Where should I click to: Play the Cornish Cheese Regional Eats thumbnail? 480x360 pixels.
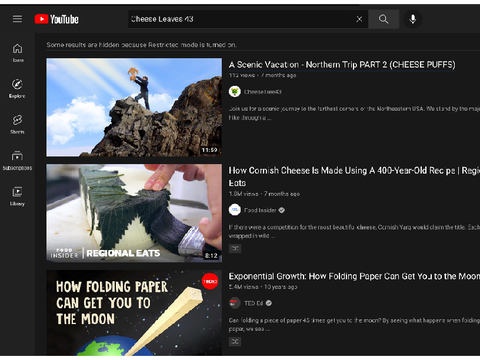tap(134, 213)
